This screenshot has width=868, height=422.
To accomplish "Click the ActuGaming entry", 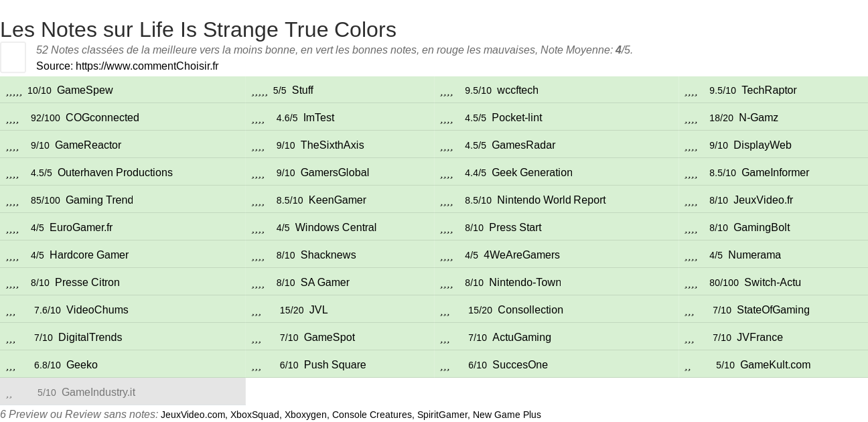I will point(522,338).
